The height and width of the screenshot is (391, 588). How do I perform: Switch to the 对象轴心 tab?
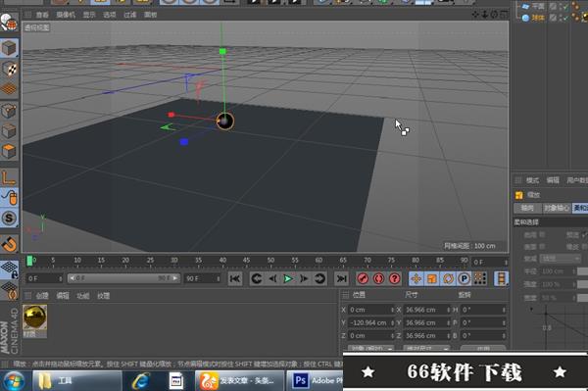[557, 208]
